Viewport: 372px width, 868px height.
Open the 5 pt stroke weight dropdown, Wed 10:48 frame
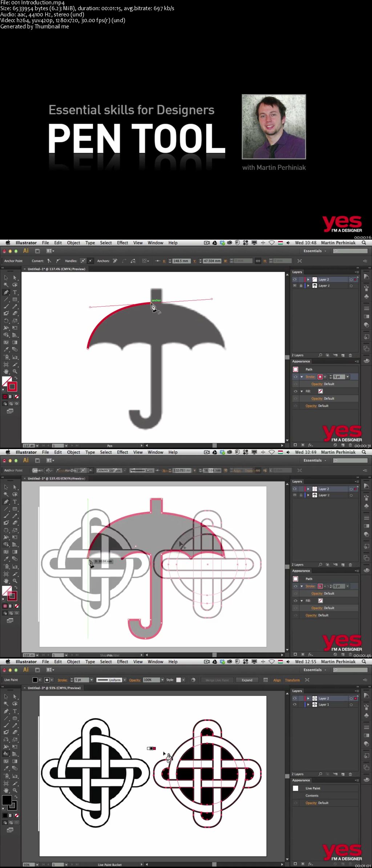coord(347,377)
